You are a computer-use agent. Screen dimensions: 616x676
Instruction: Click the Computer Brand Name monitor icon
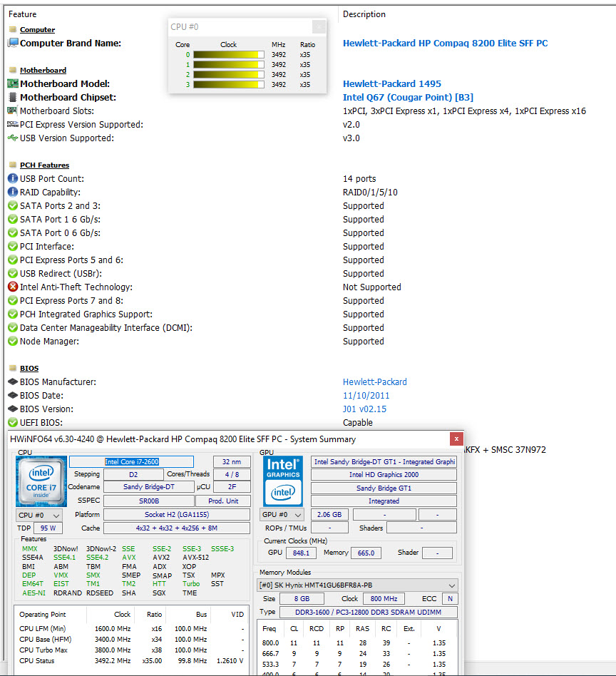[13, 43]
